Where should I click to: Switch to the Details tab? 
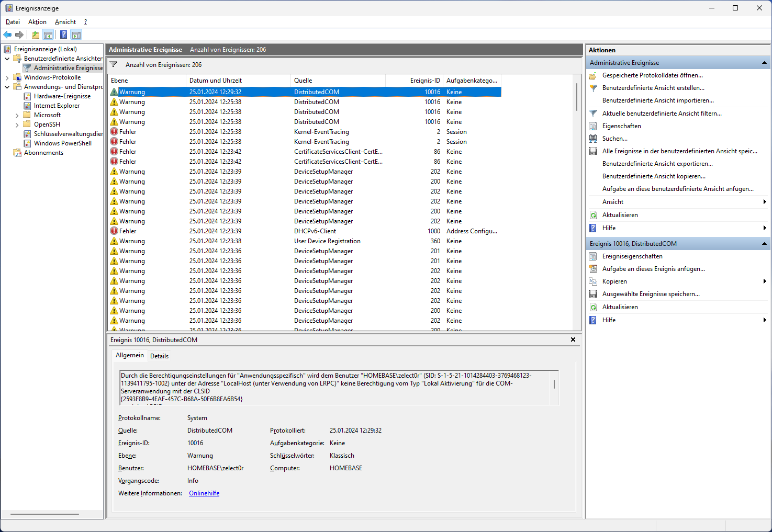[x=159, y=356]
